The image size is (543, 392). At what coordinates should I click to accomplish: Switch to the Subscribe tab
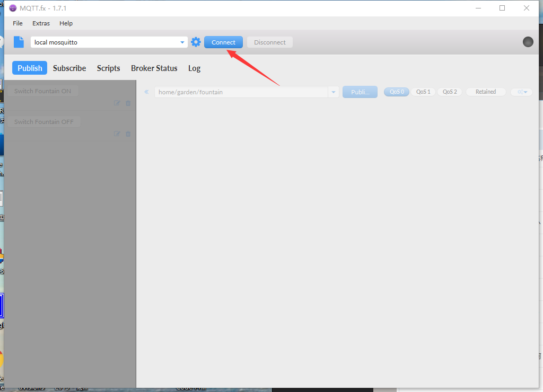pyautogui.click(x=69, y=68)
